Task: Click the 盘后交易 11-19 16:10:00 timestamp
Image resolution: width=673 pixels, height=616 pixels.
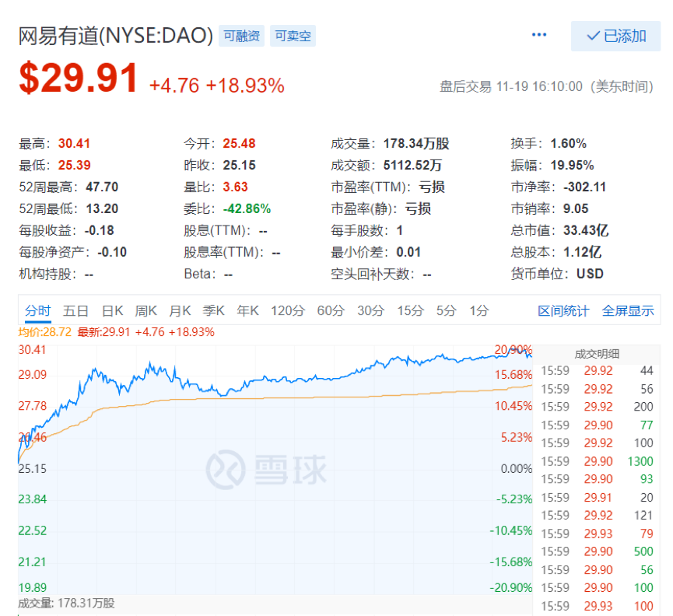Action: click(x=546, y=86)
